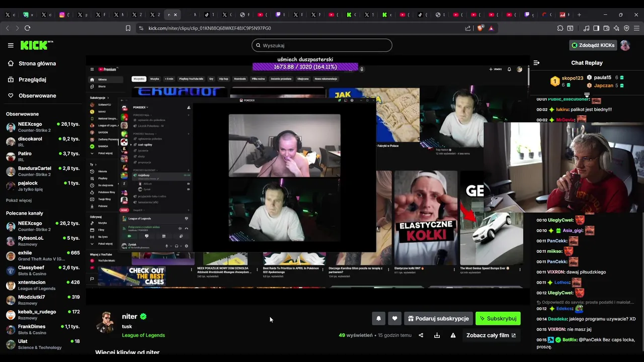Open the music note media control icon
Viewport: 644px width, 362px height.
[x=587, y=28]
